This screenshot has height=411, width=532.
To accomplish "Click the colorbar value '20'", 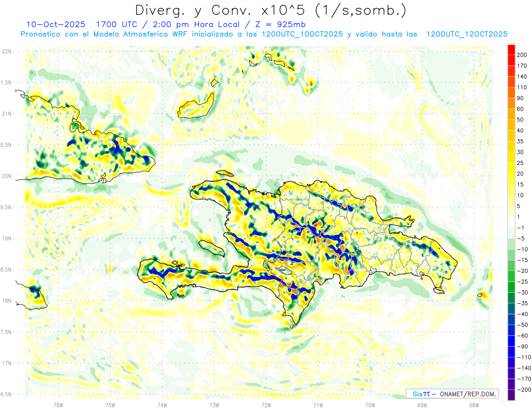I will (x=521, y=174).
